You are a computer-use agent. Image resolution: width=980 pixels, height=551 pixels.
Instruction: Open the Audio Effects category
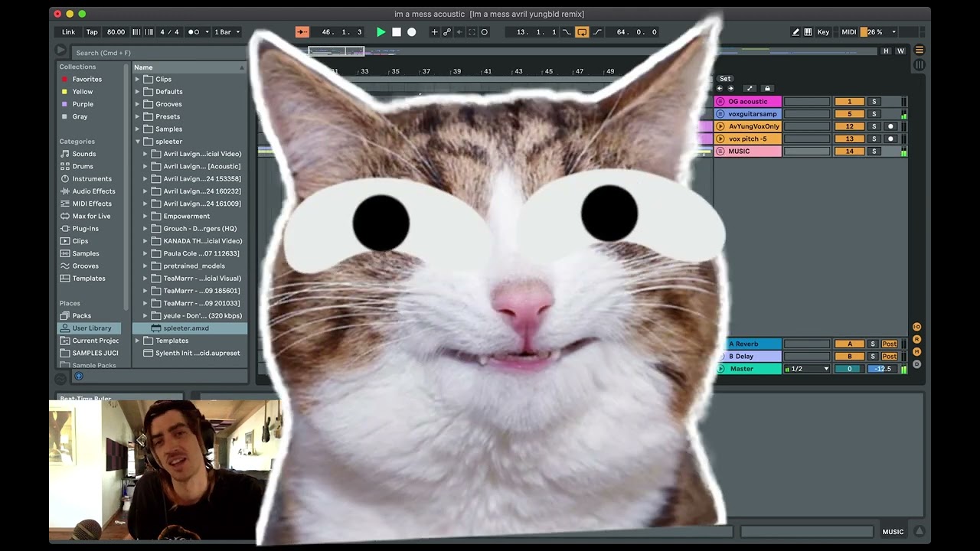(x=93, y=191)
